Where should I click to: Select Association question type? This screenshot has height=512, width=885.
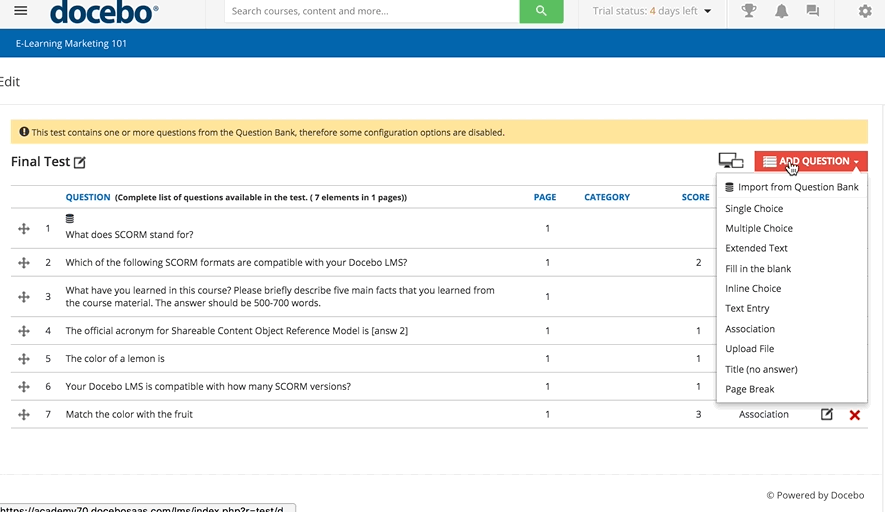click(x=750, y=329)
